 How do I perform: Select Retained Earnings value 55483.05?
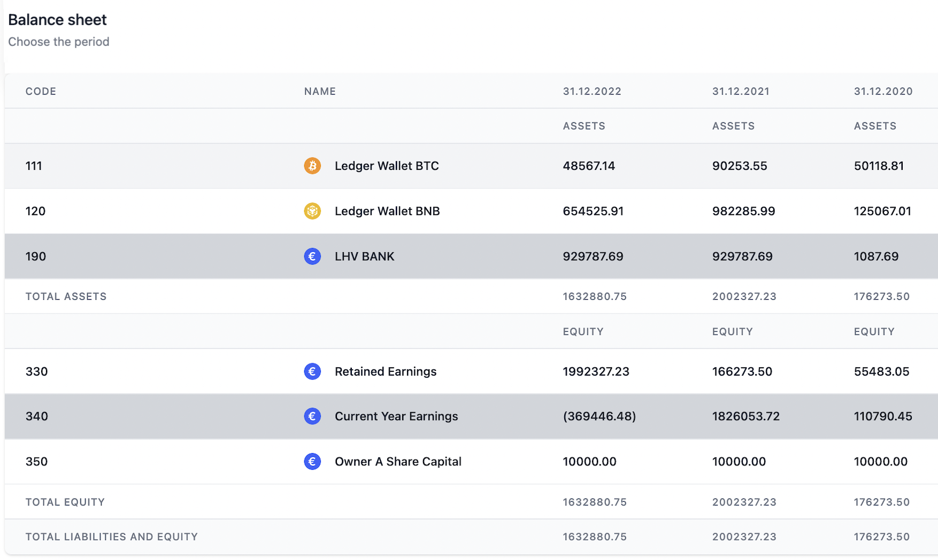tap(882, 371)
